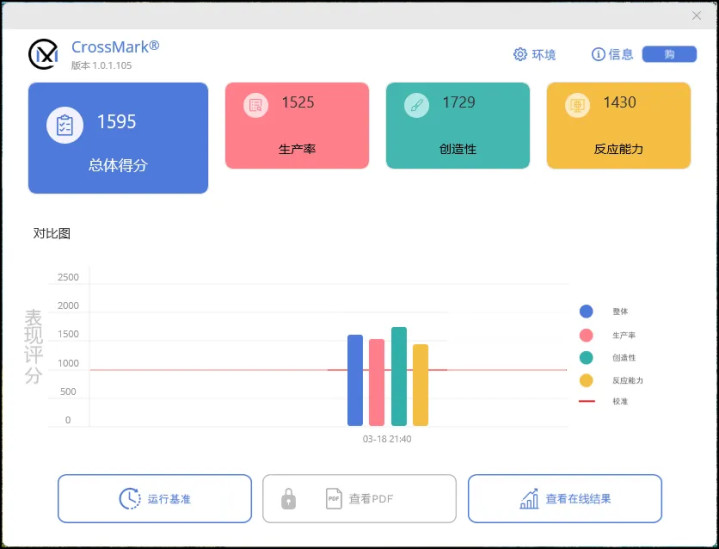Click the 表现评分 vertical axis title

33,347
